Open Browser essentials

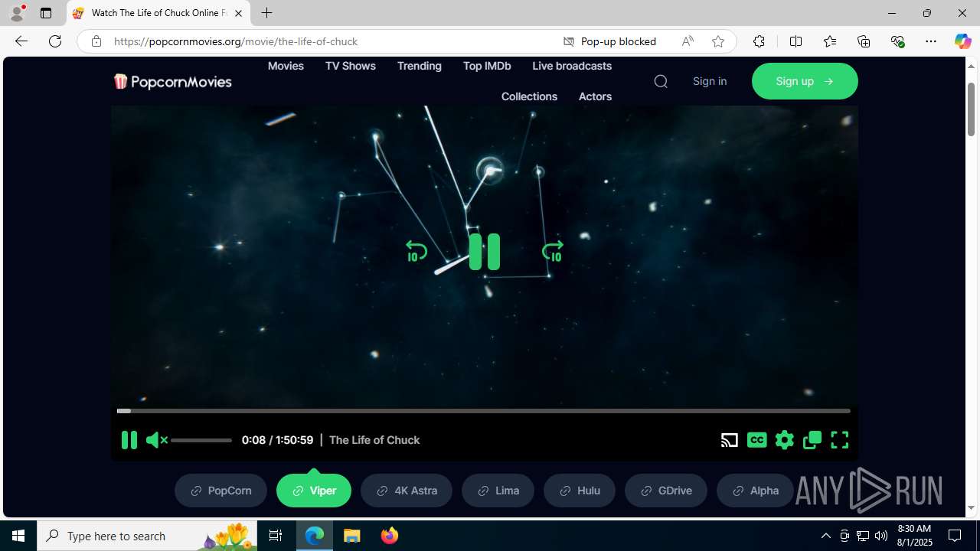pos(897,41)
